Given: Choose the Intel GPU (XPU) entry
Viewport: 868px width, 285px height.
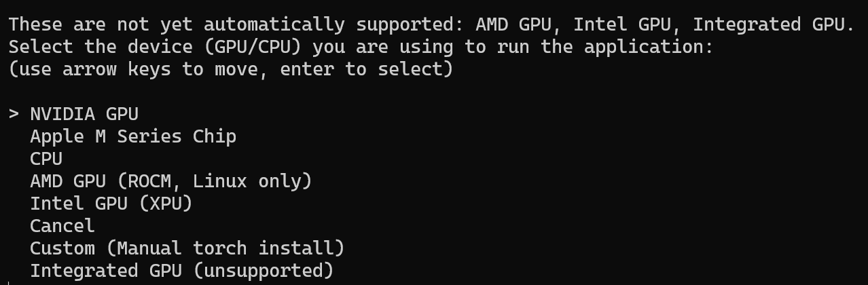Looking at the screenshot, I should point(111,204).
